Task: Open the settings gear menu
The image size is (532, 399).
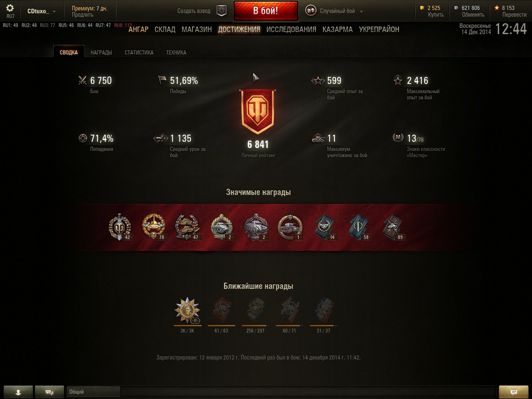Action: coord(10,8)
